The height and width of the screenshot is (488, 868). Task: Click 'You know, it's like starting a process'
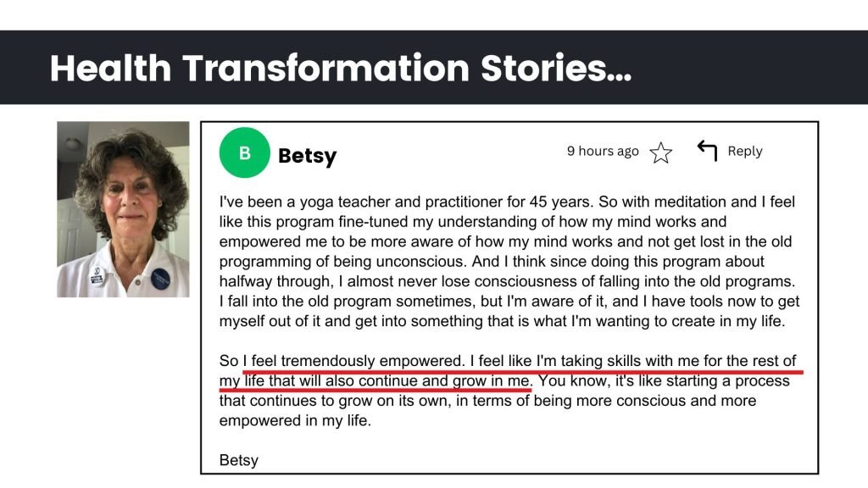click(664, 380)
